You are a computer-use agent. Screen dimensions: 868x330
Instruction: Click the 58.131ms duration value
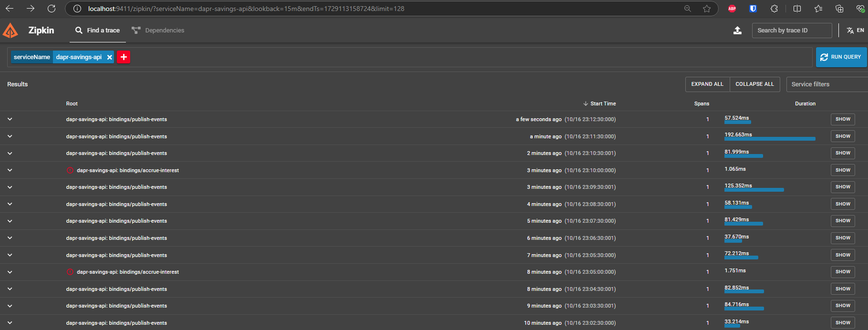[x=737, y=203]
